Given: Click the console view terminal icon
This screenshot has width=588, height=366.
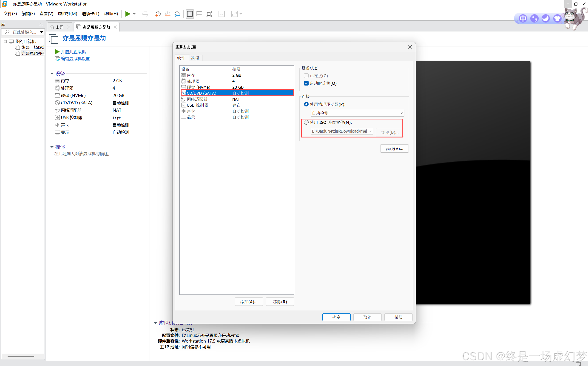Looking at the screenshot, I should coord(222,14).
